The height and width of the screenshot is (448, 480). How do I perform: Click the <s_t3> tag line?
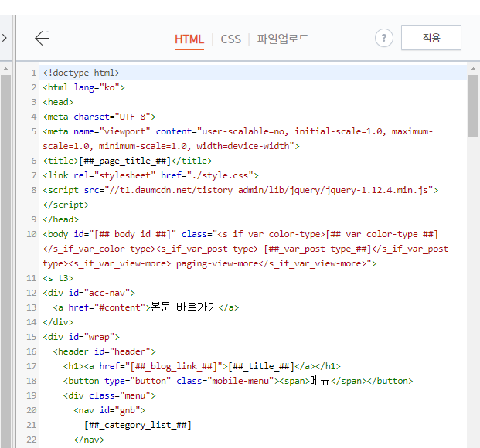tap(58, 278)
